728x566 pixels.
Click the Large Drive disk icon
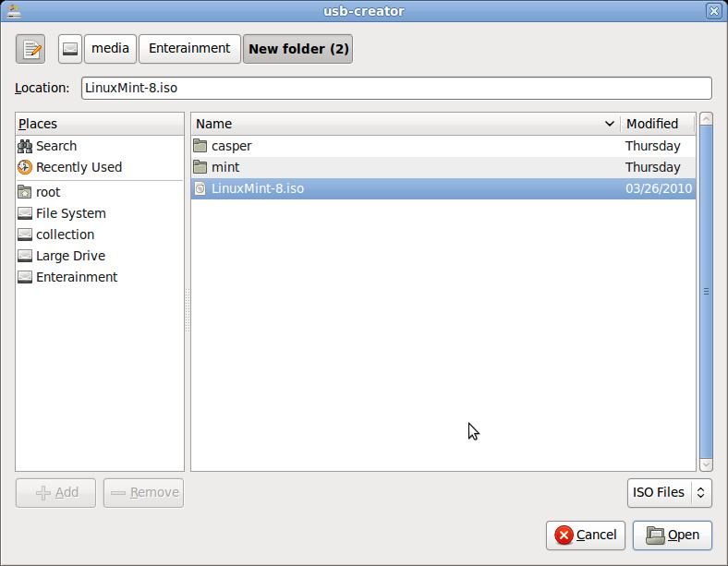25,256
